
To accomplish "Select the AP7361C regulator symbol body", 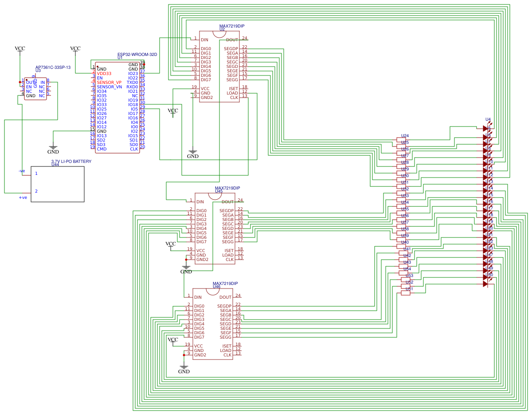I will (x=35, y=89).
